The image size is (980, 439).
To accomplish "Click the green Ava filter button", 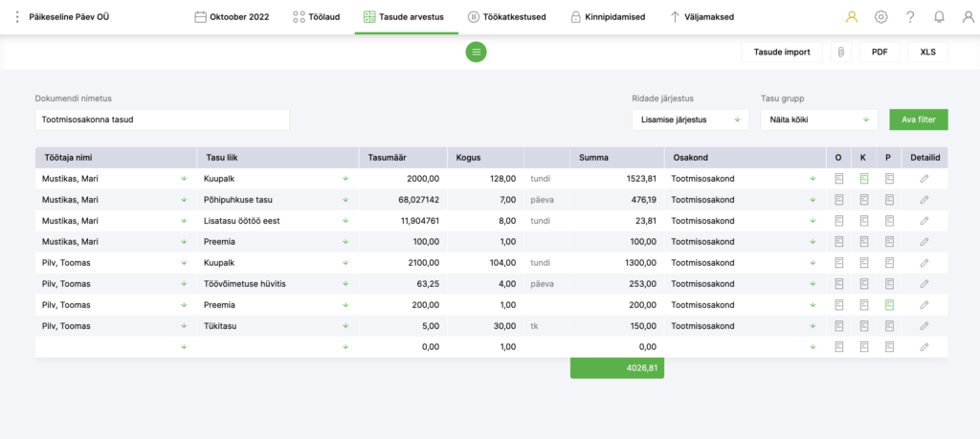I will tap(918, 120).
